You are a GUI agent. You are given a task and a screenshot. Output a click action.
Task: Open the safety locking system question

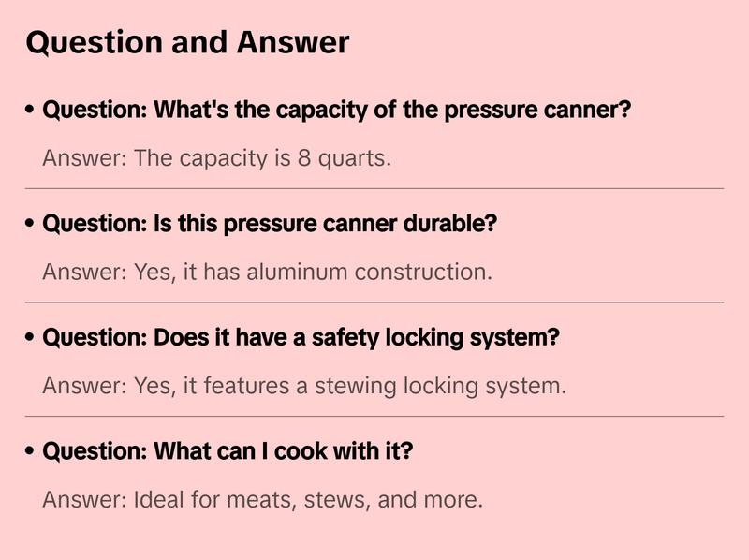point(301,338)
